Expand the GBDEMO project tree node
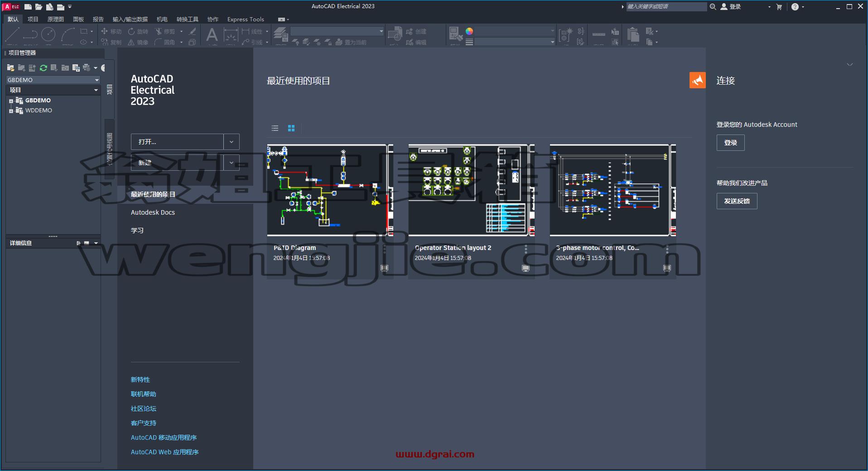This screenshot has height=471, width=868. click(x=11, y=101)
